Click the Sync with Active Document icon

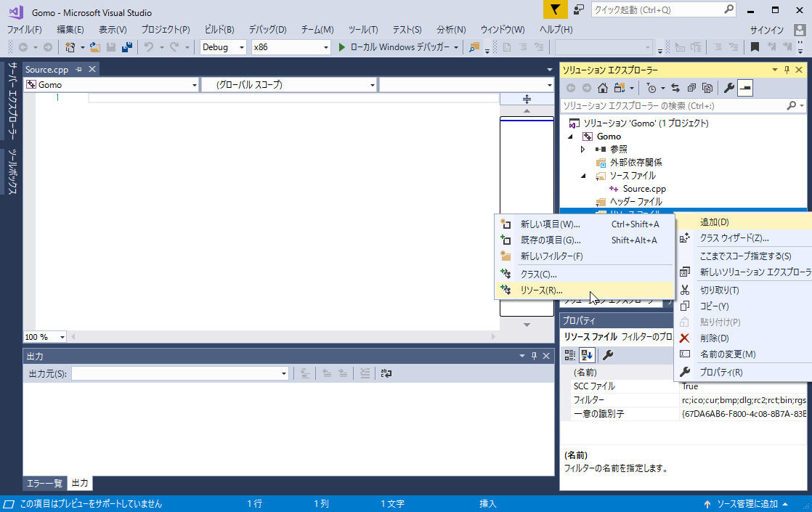tap(675, 88)
